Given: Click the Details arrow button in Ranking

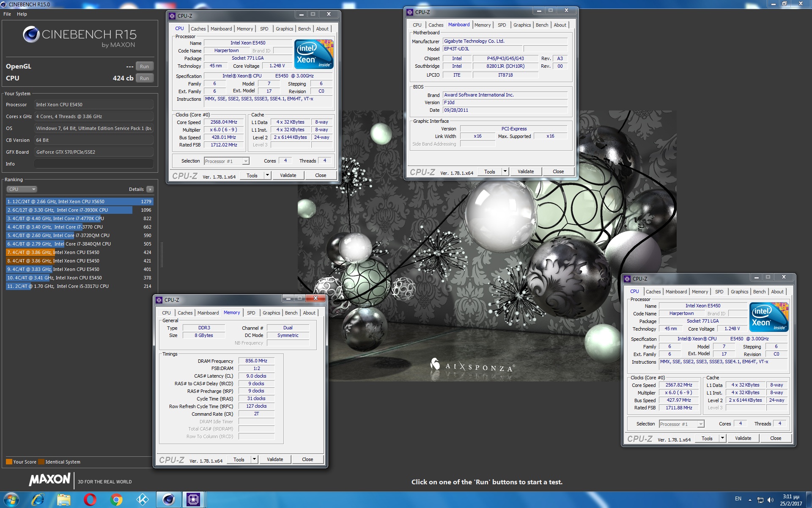Looking at the screenshot, I should 150,189.
